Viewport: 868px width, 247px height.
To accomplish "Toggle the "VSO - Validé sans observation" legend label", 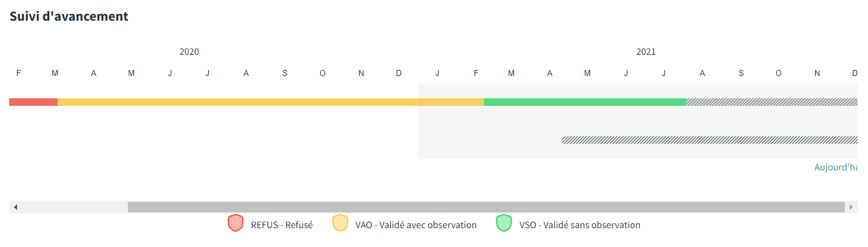I will coord(579,225).
